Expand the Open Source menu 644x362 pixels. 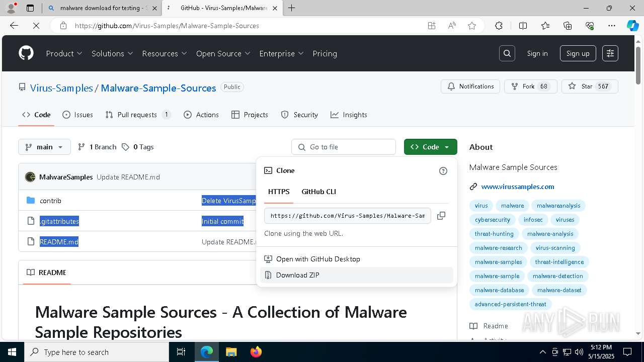pyautogui.click(x=223, y=53)
